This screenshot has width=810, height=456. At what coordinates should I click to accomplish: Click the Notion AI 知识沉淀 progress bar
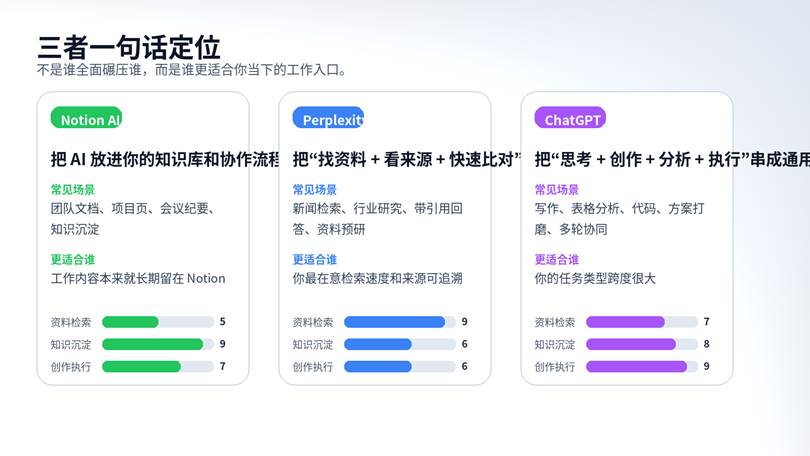pos(158,344)
